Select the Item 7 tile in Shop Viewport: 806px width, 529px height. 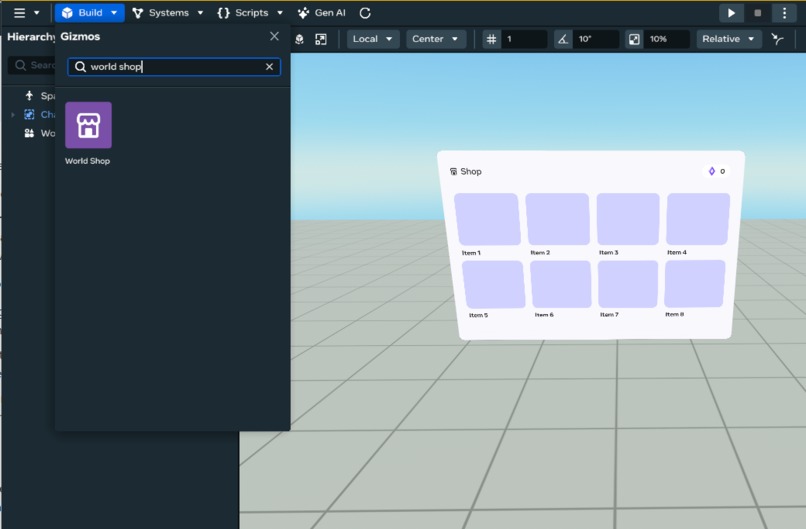pos(628,284)
